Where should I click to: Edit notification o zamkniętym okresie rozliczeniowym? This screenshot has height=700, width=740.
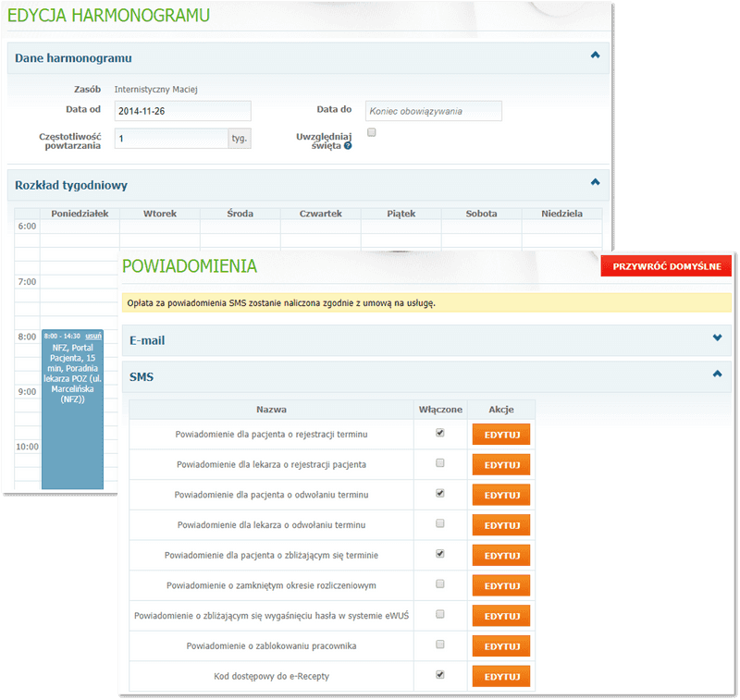[x=501, y=585]
